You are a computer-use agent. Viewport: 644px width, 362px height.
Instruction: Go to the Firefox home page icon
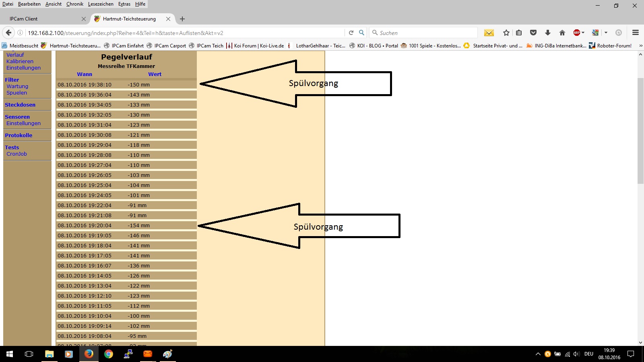pos(562,33)
